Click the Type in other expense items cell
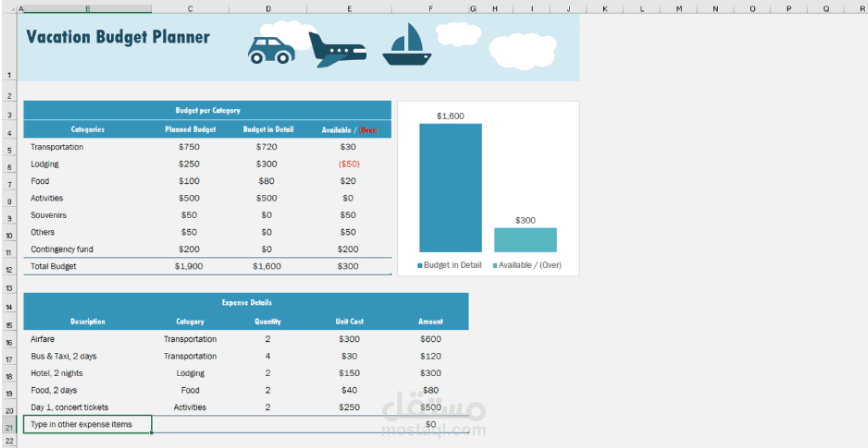The image size is (868, 448). point(87,424)
